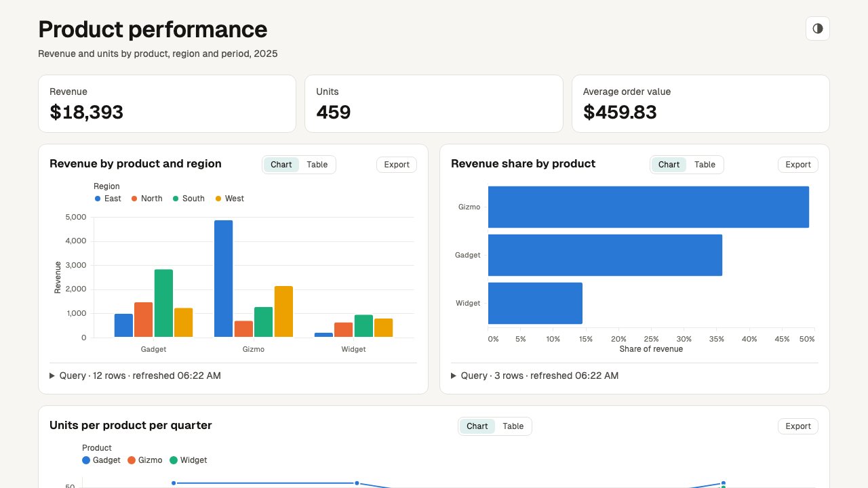Export the Units per product per quarter chart
Viewport: 868px width, 488px height.
(798, 426)
